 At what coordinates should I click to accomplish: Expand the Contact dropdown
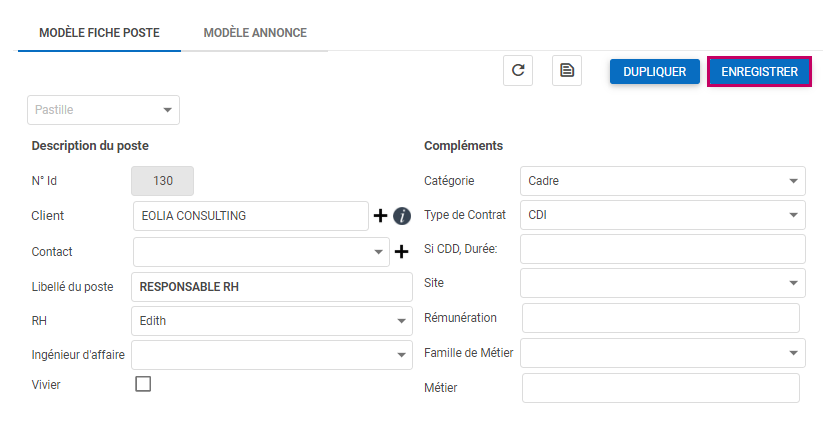click(x=261, y=252)
